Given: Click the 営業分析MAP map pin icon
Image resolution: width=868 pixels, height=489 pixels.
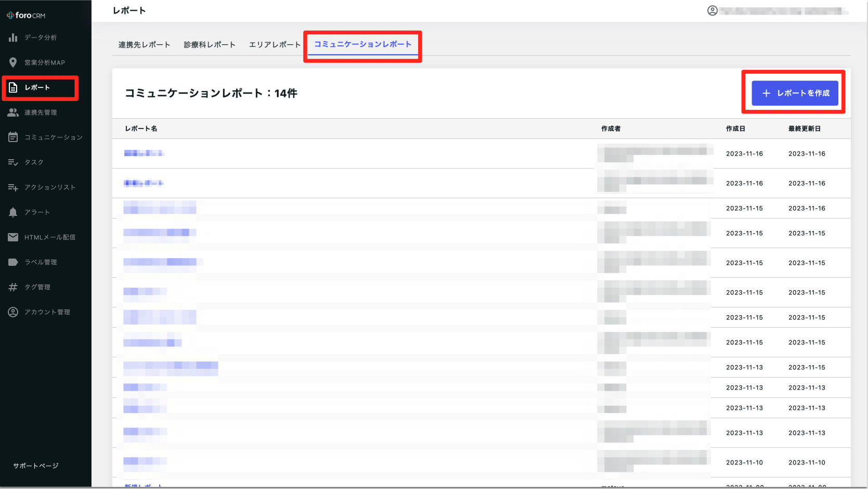Looking at the screenshot, I should click(x=13, y=62).
